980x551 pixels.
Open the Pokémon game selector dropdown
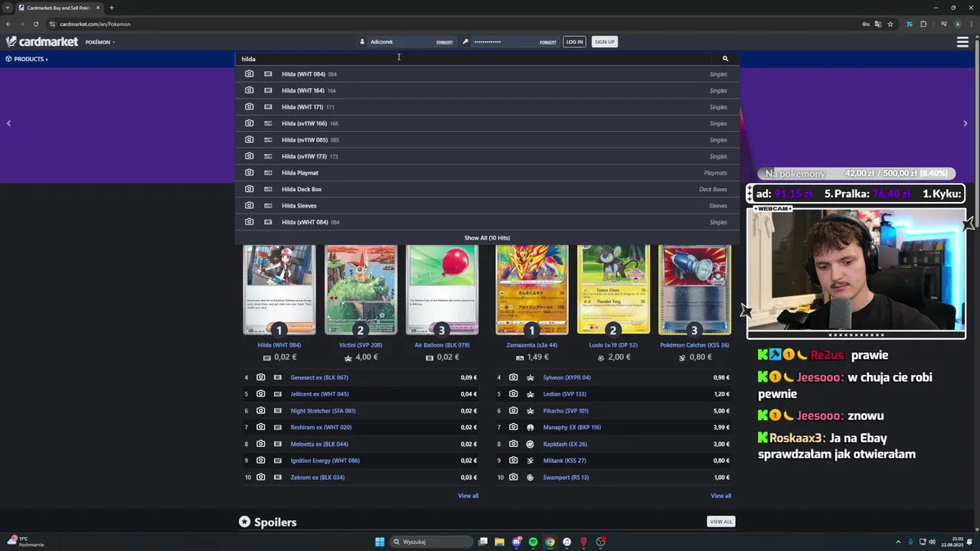click(100, 42)
